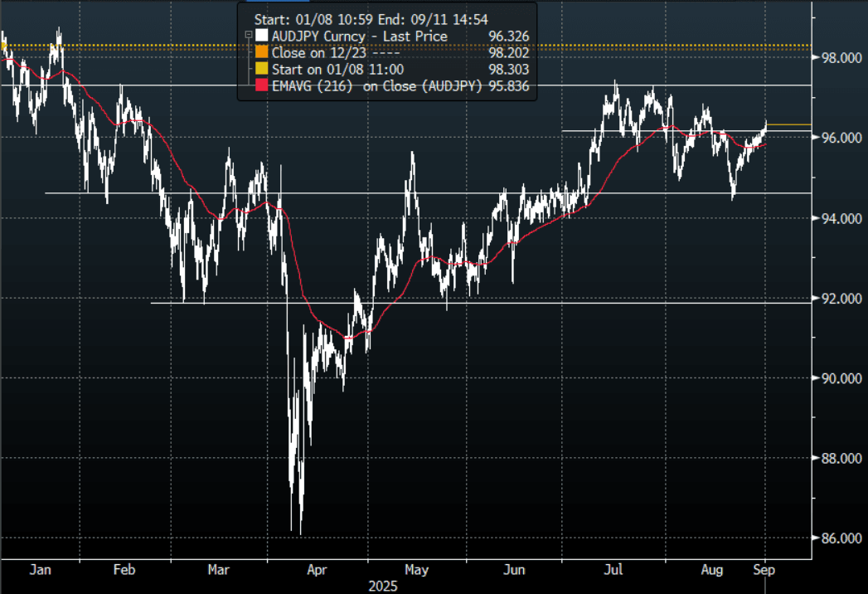Select the 92.000 price axis label
The height and width of the screenshot is (594, 868).
point(834,299)
